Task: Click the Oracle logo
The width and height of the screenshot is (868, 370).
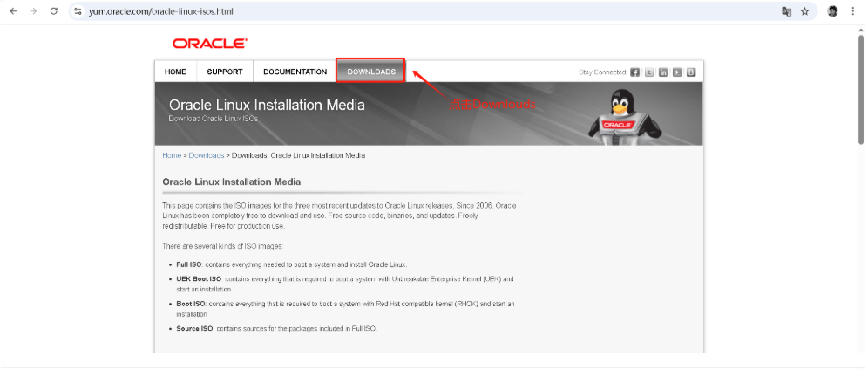Action: 210,44
